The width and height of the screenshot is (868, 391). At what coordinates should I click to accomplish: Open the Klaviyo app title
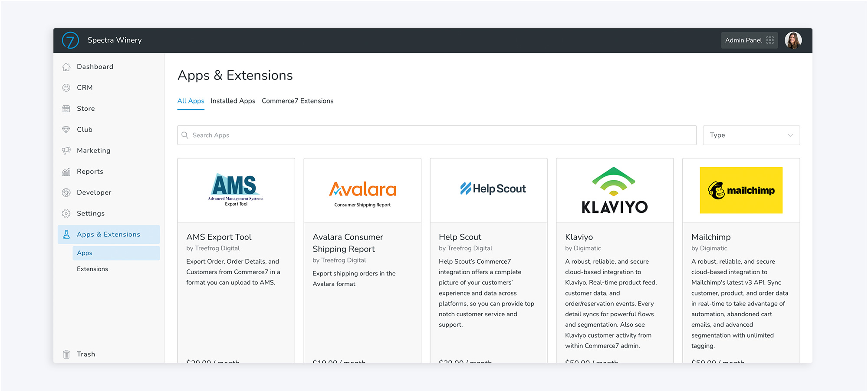click(x=579, y=237)
